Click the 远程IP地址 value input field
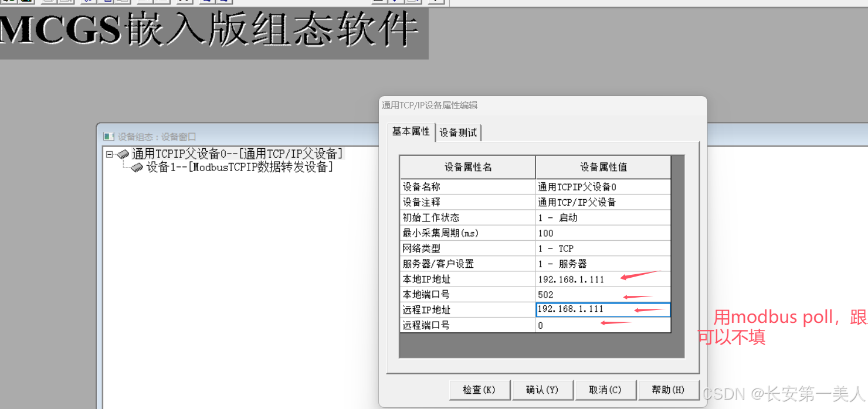The image size is (868, 409). click(602, 309)
